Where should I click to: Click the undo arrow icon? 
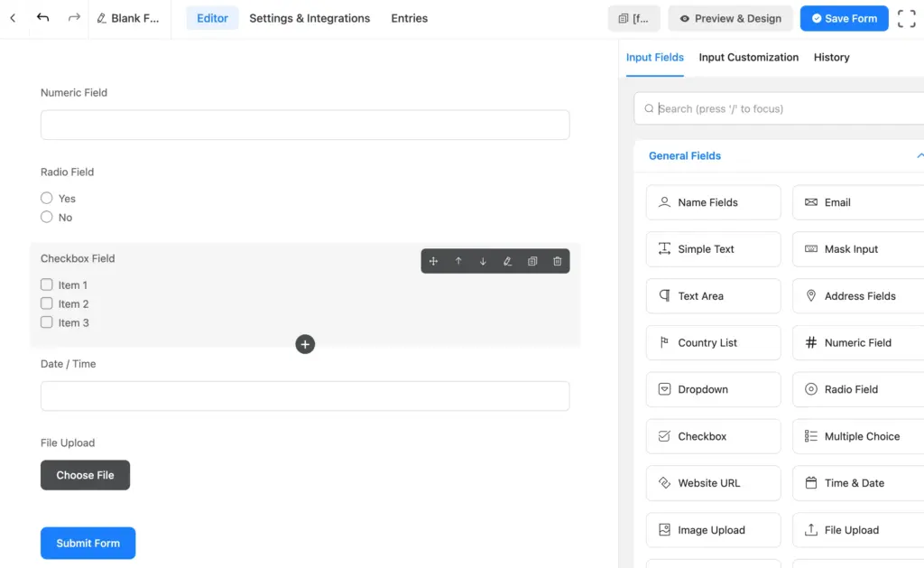click(42, 17)
